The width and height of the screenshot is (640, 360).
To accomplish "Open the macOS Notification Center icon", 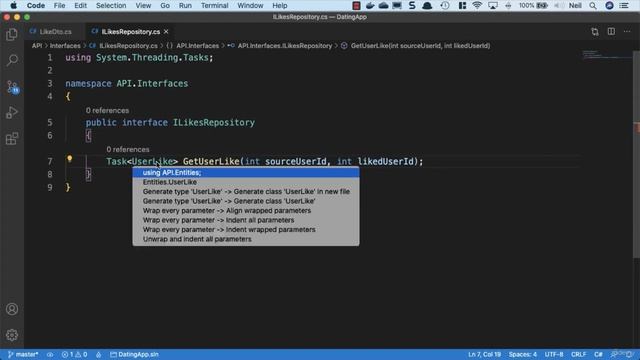I will 624,5.
